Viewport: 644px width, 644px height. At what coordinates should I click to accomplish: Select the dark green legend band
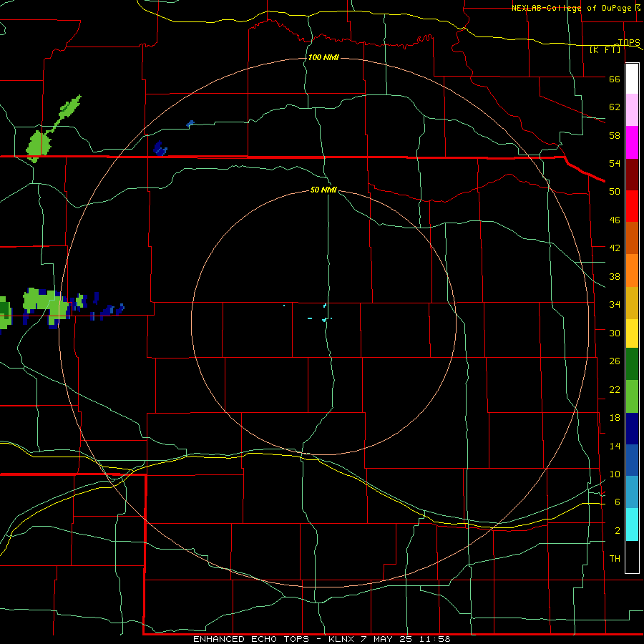[632, 364]
